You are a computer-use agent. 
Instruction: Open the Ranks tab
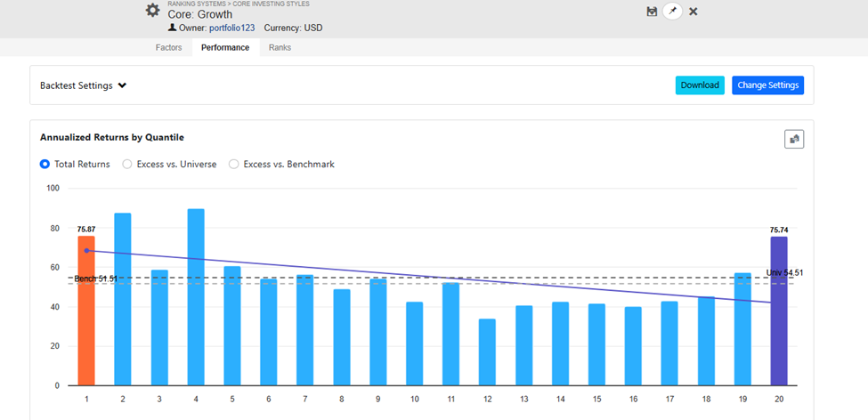[x=280, y=47]
